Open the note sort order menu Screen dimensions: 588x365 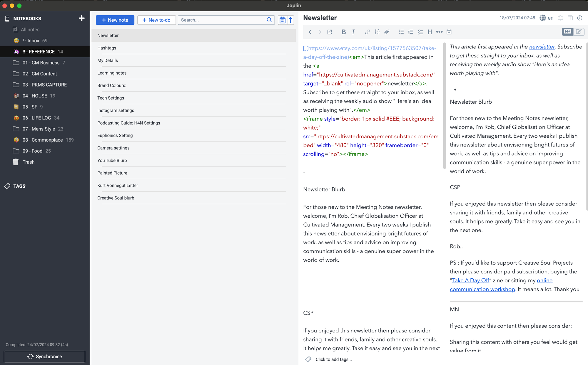[x=282, y=20]
